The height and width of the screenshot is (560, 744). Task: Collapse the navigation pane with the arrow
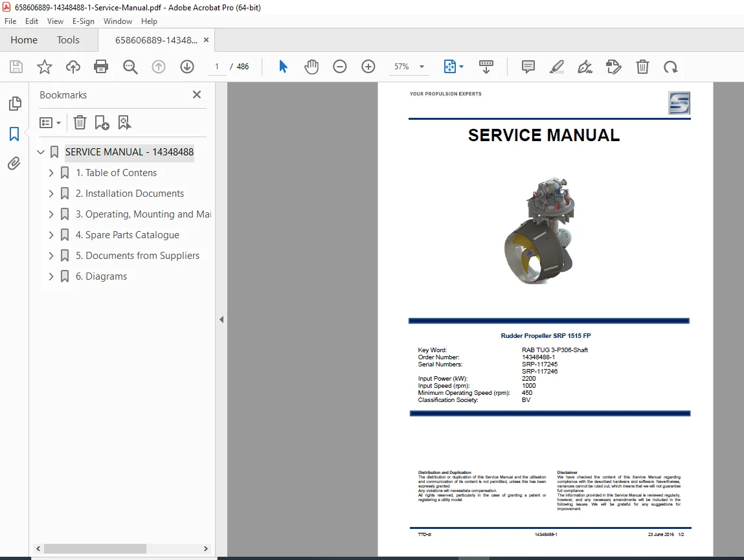(221, 320)
